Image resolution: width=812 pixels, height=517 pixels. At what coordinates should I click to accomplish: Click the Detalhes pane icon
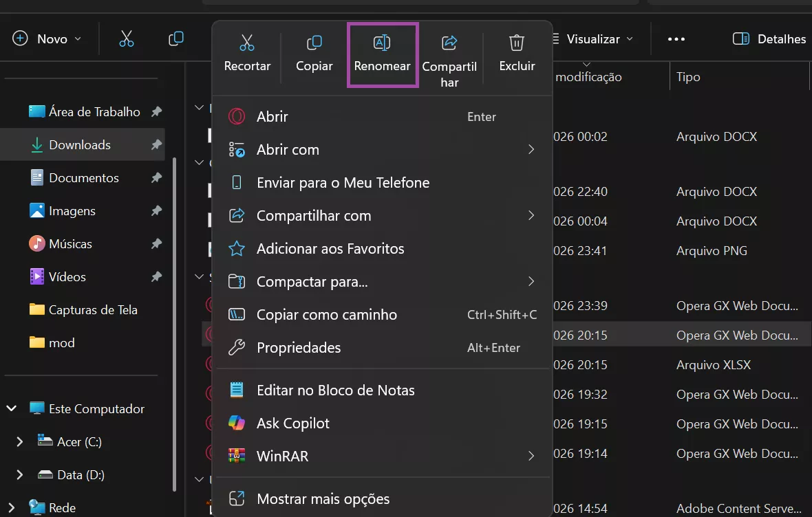click(x=742, y=38)
